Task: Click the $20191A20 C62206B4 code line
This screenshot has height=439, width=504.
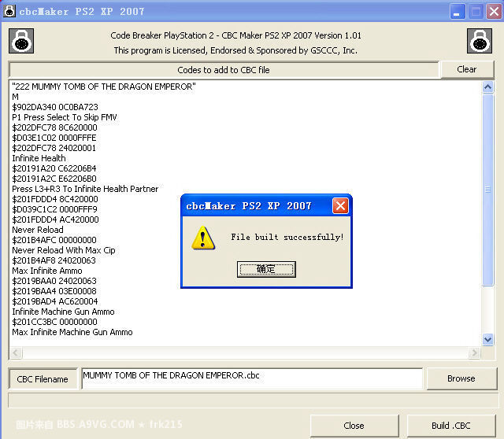Action: (54, 168)
